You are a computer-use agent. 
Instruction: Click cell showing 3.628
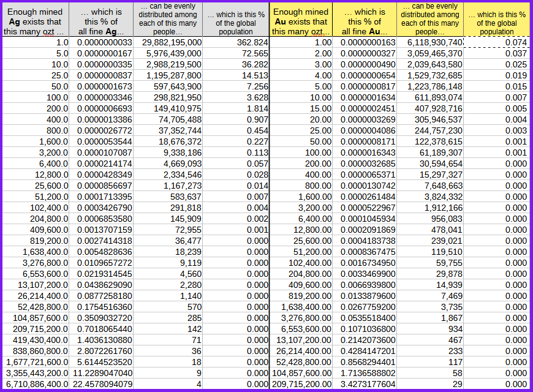(x=236, y=97)
